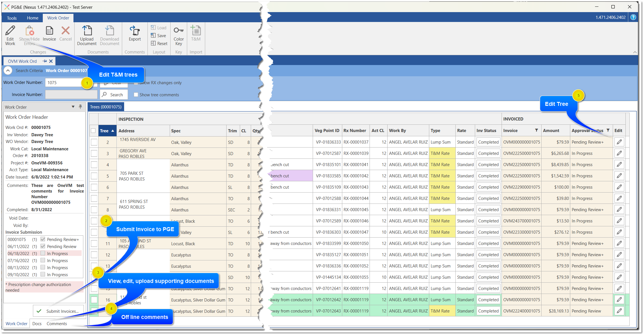Enable Show RX changes only
Viewport: 644px width, 335px height.
136,82
